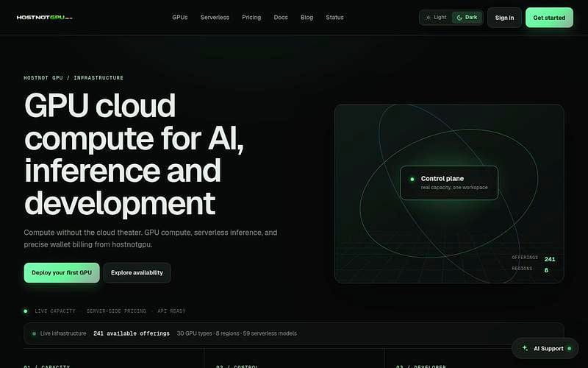Viewport: 588px width, 368px height.
Task: Click the 'SERVER-SIDE PRICING' label
Action: [x=116, y=311]
